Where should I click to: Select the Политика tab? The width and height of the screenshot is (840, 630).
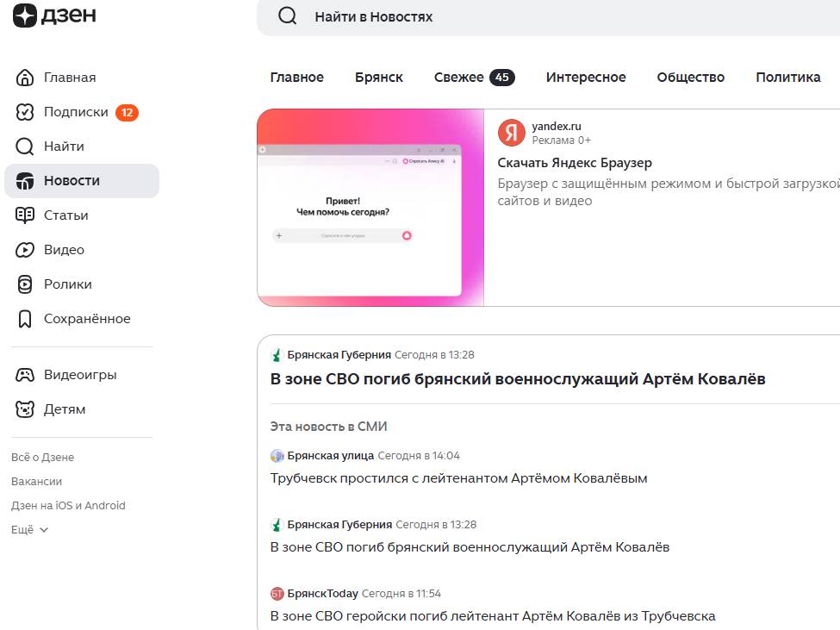787,78
